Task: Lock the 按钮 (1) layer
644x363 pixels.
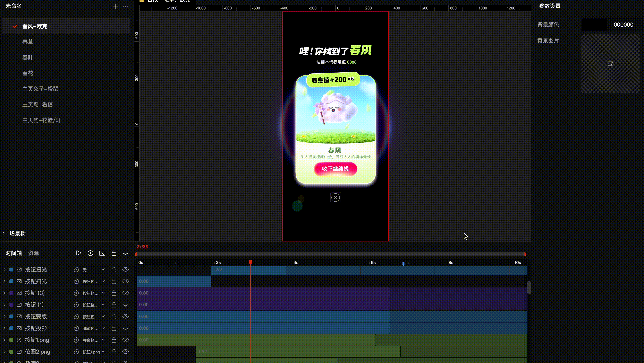Action: click(114, 305)
